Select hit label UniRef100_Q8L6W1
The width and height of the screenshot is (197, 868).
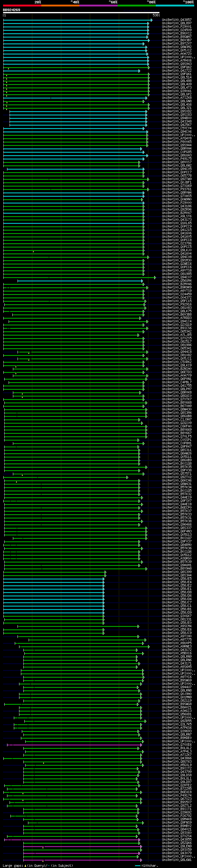tap(176, 860)
